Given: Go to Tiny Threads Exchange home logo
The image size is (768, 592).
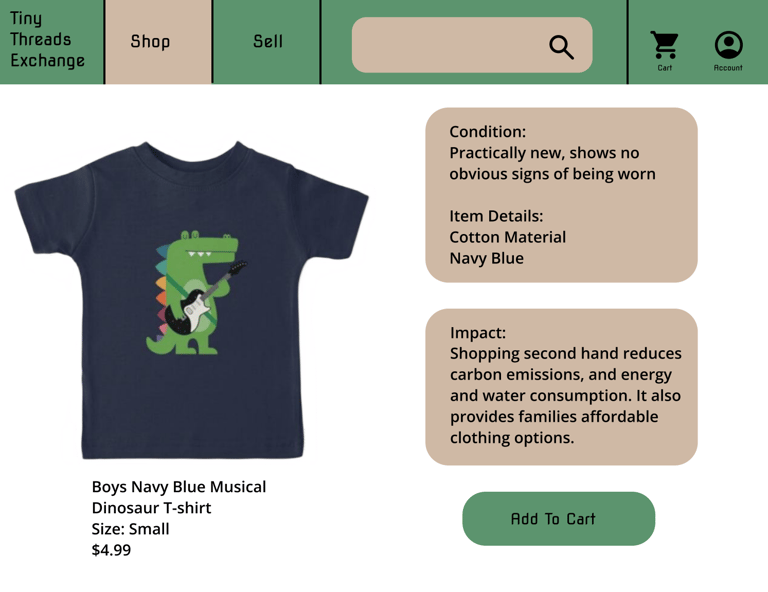Looking at the screenshot, I should (x=48, y=40).
